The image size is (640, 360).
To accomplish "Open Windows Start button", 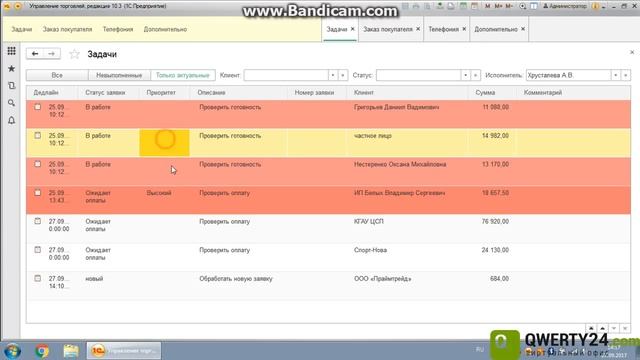I will pyautogui.click(x=13, y=351).
